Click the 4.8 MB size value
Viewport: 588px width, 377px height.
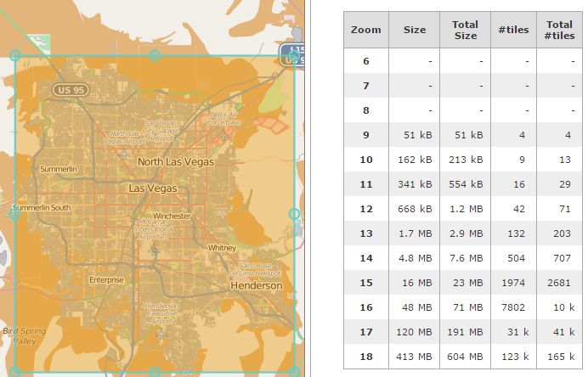416,258
